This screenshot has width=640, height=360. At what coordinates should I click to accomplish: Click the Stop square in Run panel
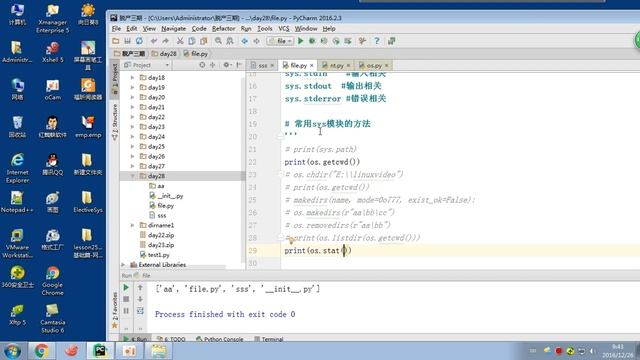click(x=126, y=299)
